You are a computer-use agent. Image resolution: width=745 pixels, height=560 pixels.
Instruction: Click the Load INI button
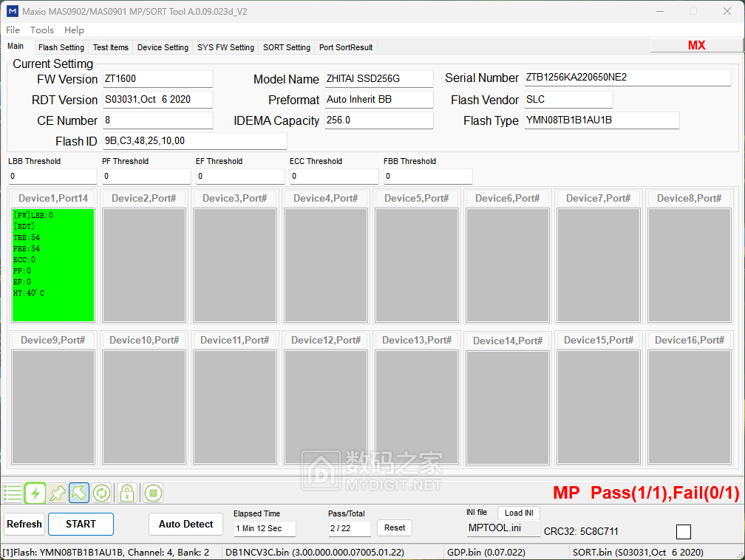519,513
